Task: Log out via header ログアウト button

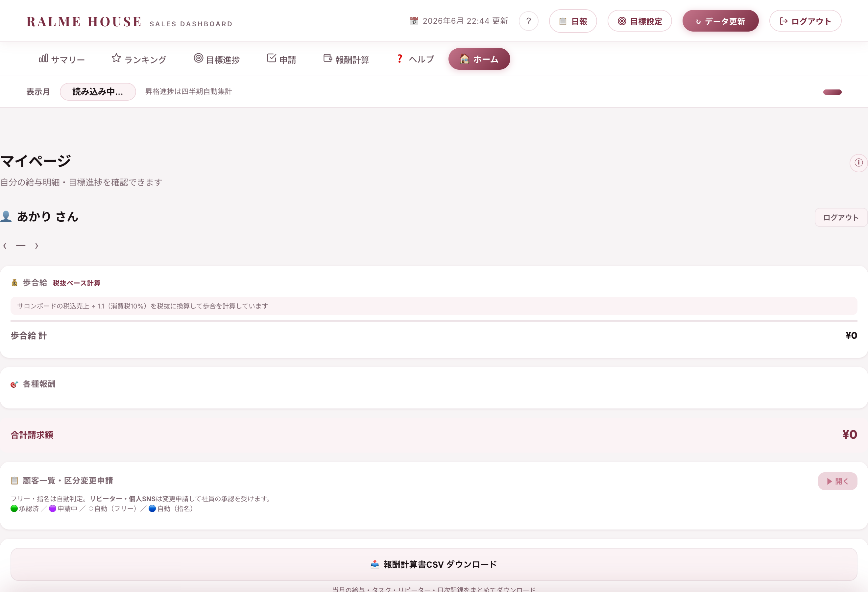Action: 805,21
